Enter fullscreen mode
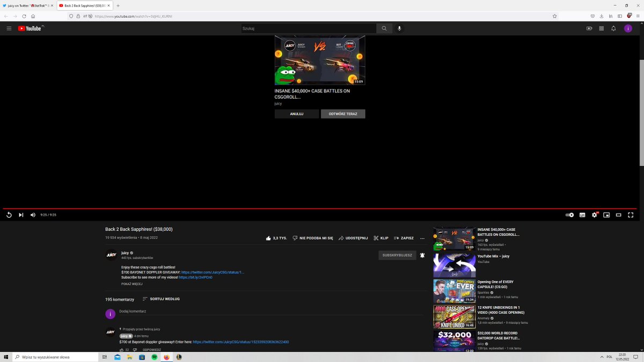 631,215
